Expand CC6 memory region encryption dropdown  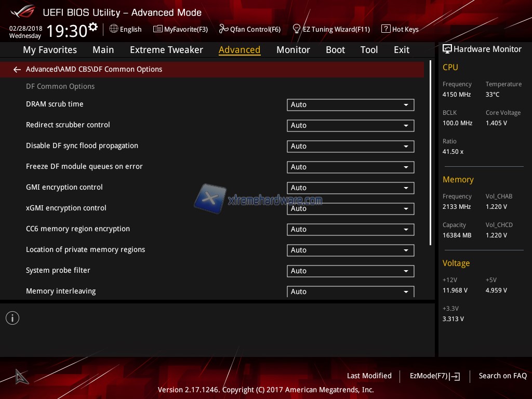tap(350, 230)
